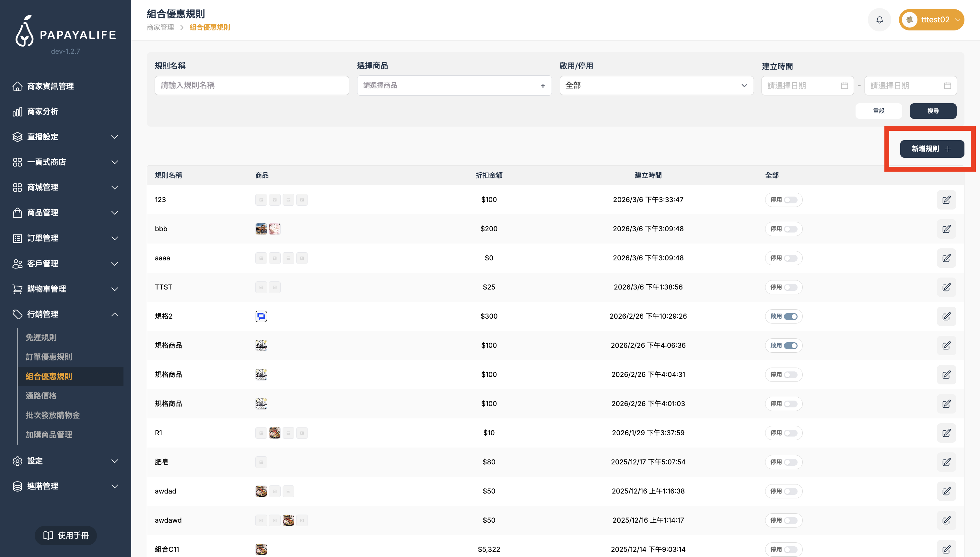Click the 規則名稱 text input field

click(251, 85)
